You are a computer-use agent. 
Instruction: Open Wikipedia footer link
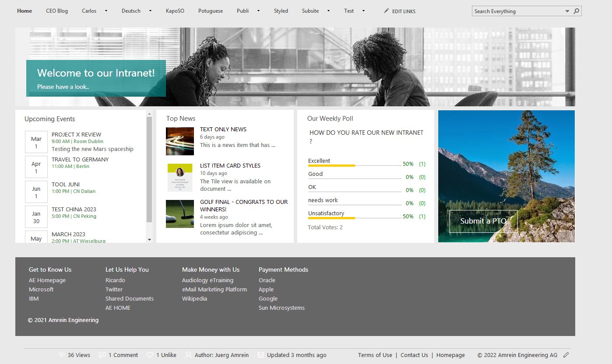[x=195, y=298]
